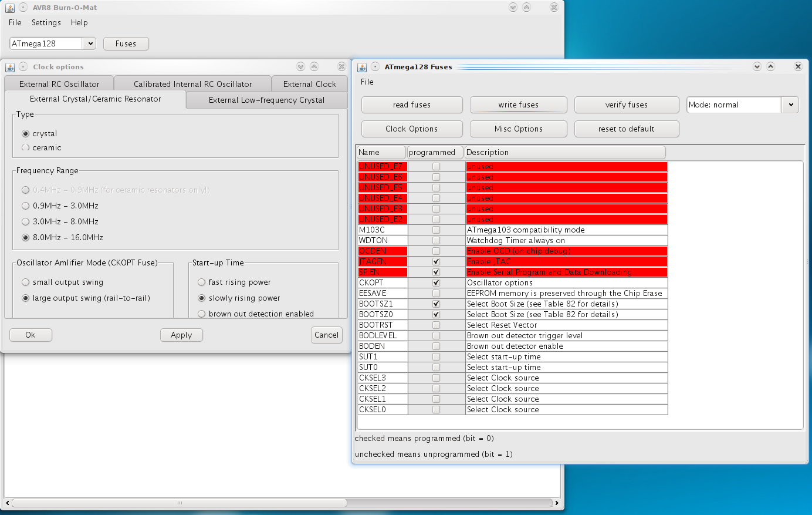Click the Description column header
This screenshot has width=812, height=515.
click(x=565, y=153)
